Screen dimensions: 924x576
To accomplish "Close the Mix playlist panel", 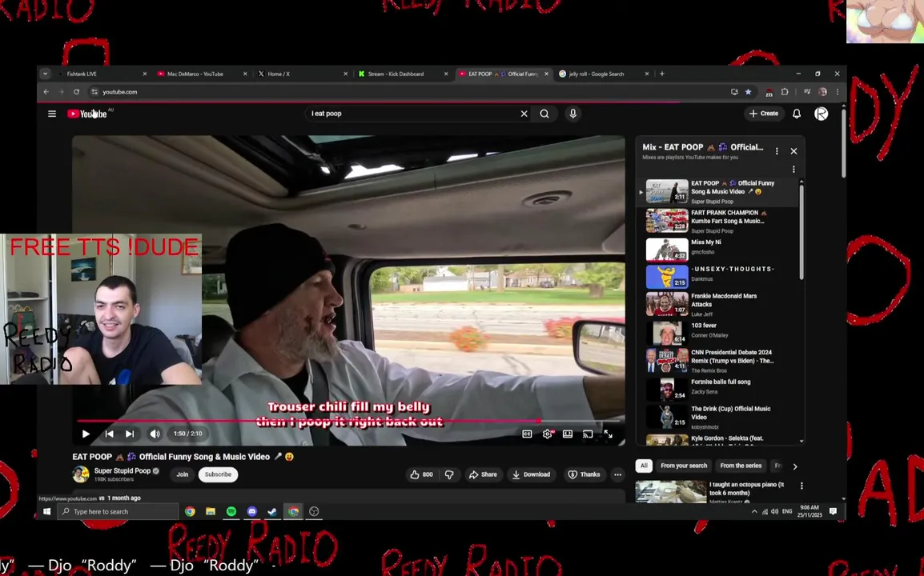I will pyautogui.click(x=793, y=150).
